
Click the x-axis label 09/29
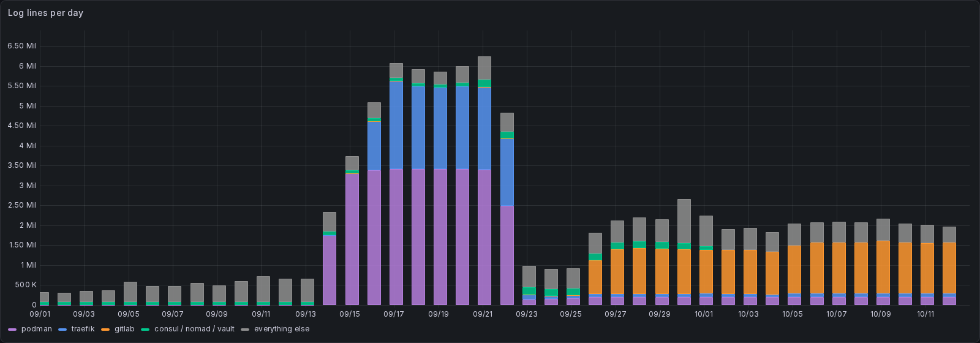click(x=659, y=314)
